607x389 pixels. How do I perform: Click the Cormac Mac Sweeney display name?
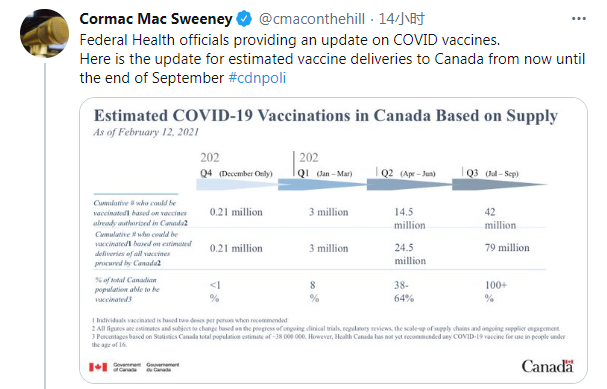point(156,19)
